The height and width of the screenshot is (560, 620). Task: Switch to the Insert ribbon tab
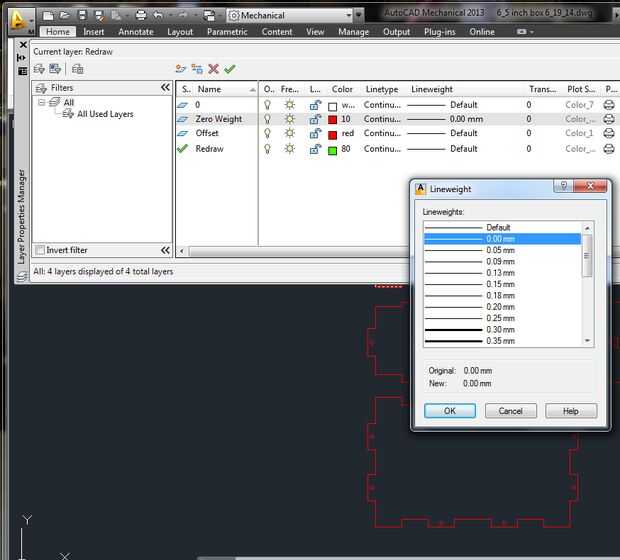(94, 32)
